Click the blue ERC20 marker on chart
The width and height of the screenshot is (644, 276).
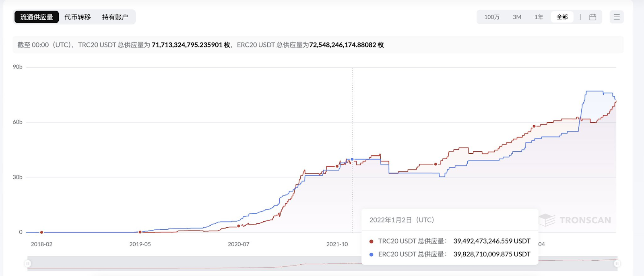tap(352, 159)
